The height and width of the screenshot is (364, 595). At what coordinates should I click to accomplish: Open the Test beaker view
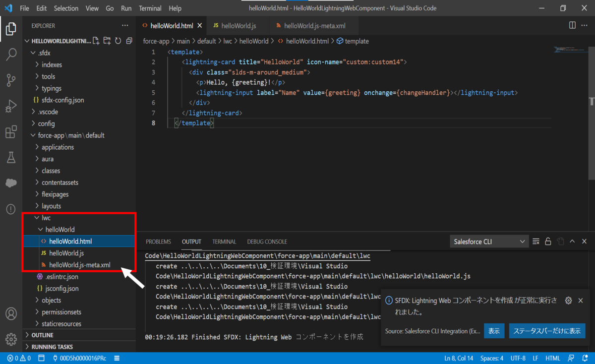click(11, 158)
